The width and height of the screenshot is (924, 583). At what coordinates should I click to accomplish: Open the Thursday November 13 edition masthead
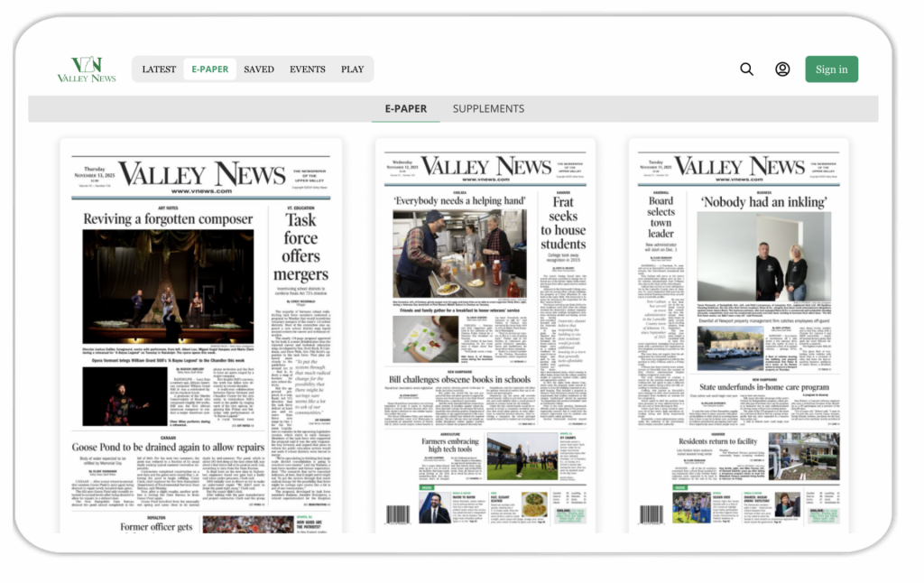pyautogui.click(x=200, y=174)
